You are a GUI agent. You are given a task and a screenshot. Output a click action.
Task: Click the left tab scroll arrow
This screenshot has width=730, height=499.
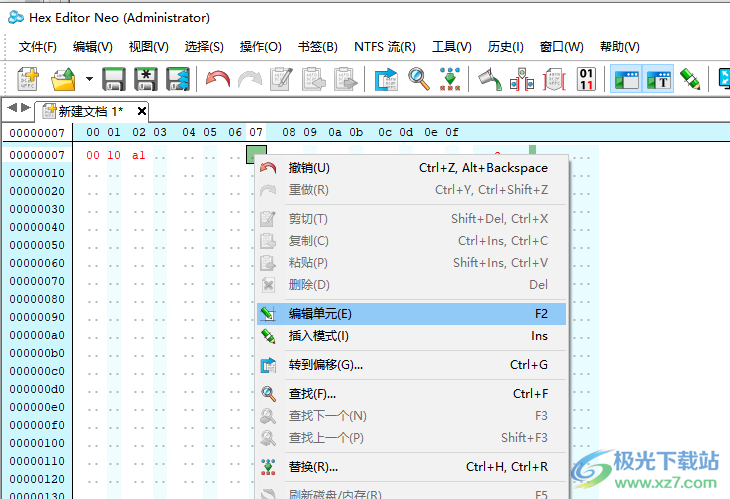[x=12, y=108]
